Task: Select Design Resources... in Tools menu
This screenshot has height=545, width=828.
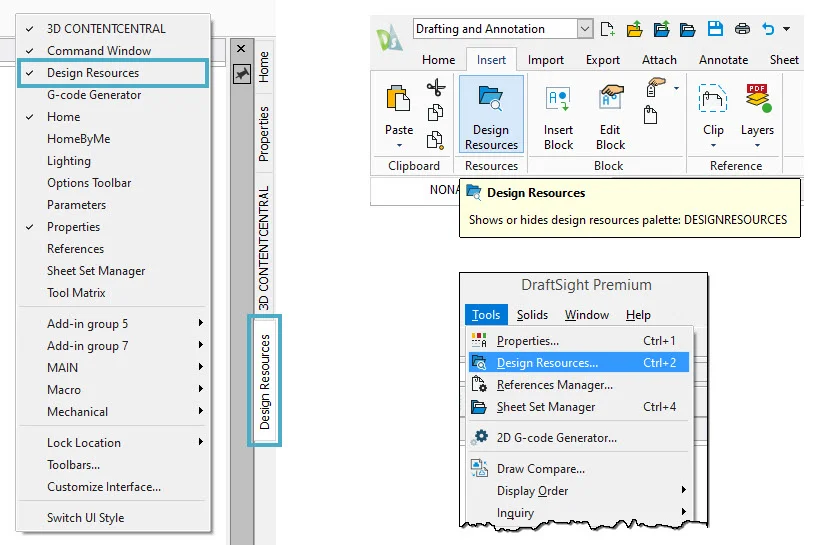Action: pos(547,363)
